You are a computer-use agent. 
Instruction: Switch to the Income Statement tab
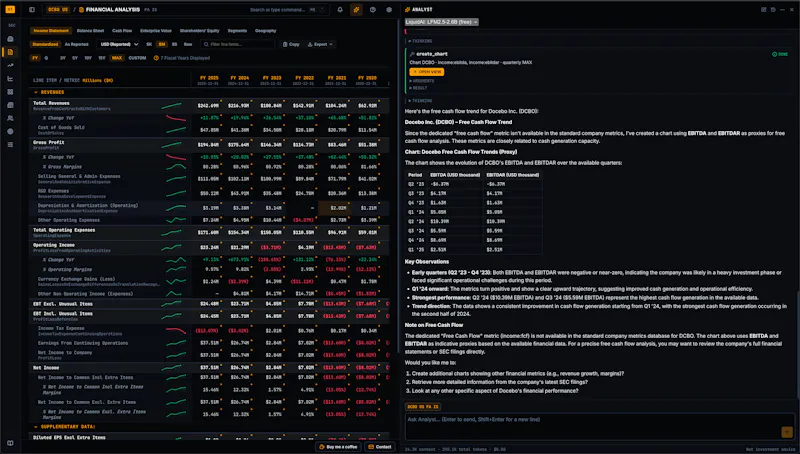pyautogui.click(x=51, y=31)
